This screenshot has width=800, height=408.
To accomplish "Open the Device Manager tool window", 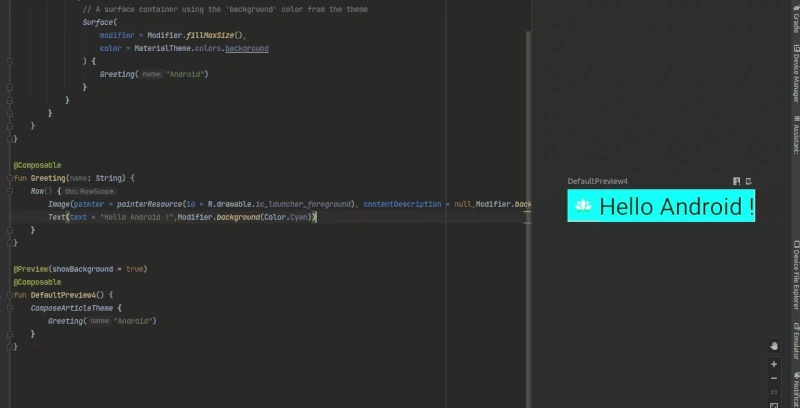I will tap(795, 74).
